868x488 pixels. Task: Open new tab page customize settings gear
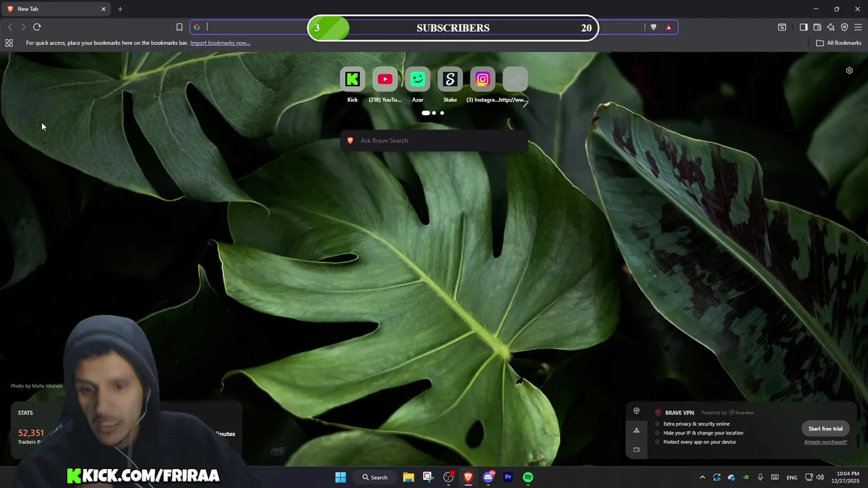pyautogui.click(x=849, y=70)
